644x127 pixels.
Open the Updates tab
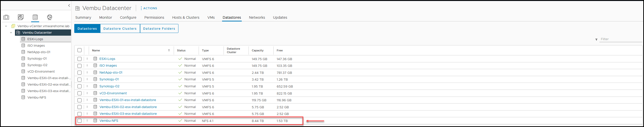click(x=280, y=17)
